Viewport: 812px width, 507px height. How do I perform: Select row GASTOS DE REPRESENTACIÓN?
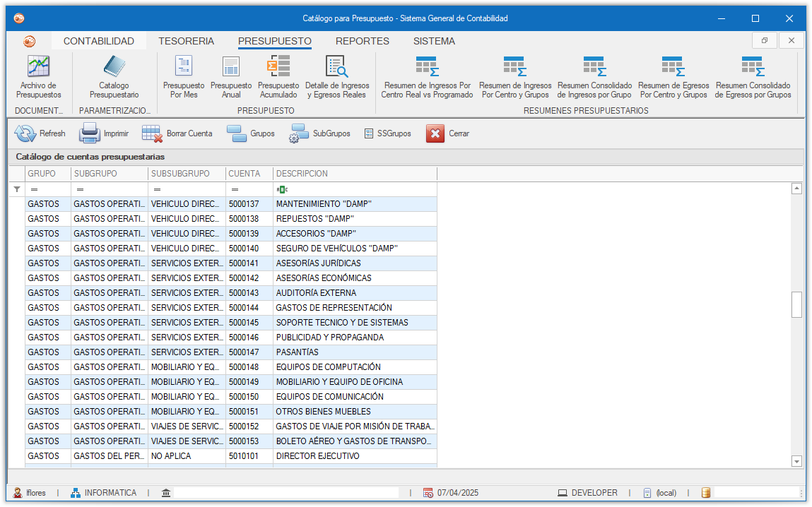click(231, 308)
